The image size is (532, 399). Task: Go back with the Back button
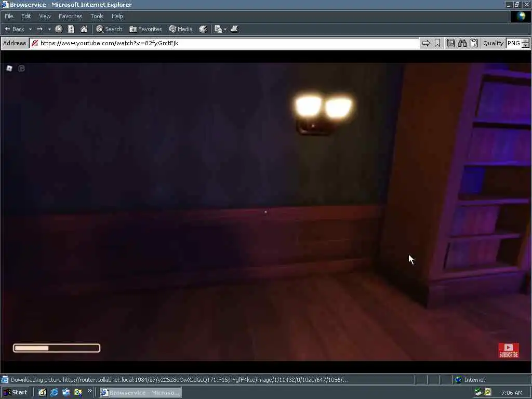(14, 29)
